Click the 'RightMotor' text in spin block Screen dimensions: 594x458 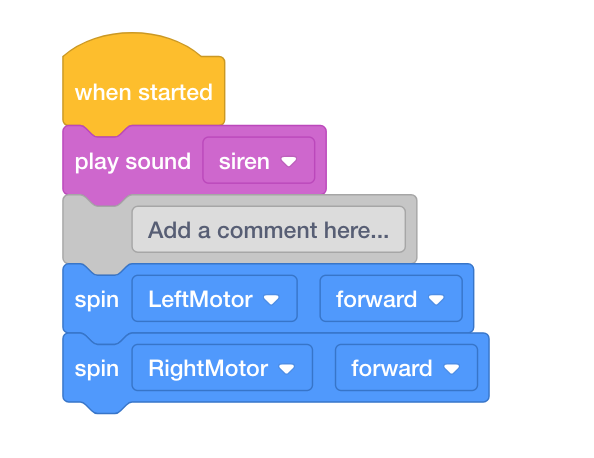coord(208,368)
